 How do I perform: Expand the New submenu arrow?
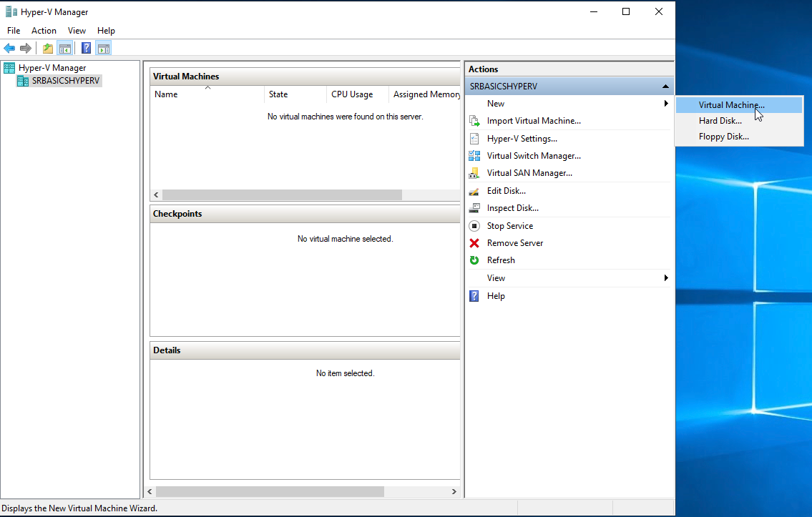point(666,104)
